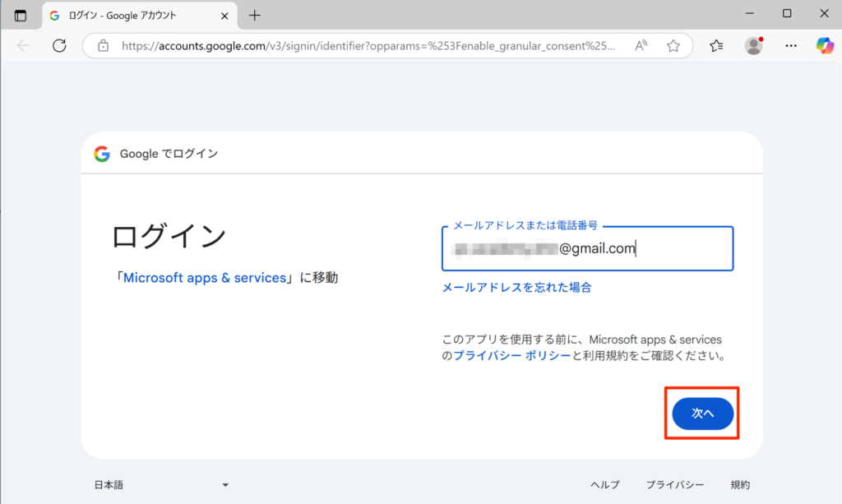Open the Copilot sidebar icon
The image size is (842, 504).
pos(825,45)
